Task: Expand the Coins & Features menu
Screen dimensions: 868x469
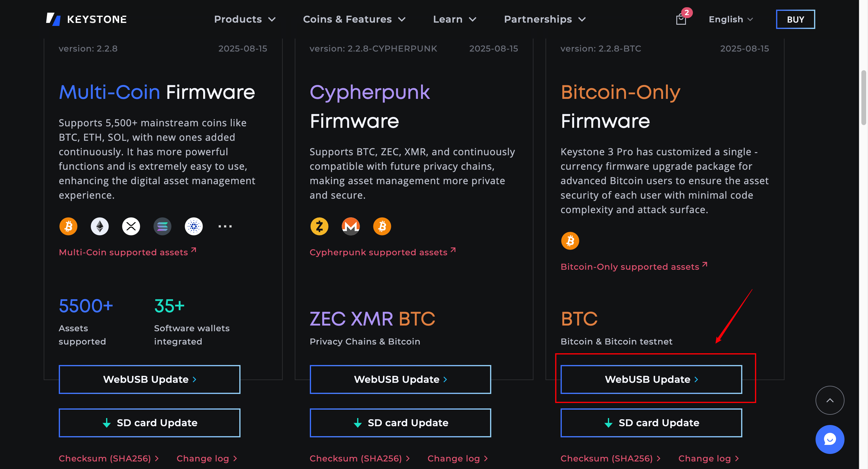Action: pos(354,19)
